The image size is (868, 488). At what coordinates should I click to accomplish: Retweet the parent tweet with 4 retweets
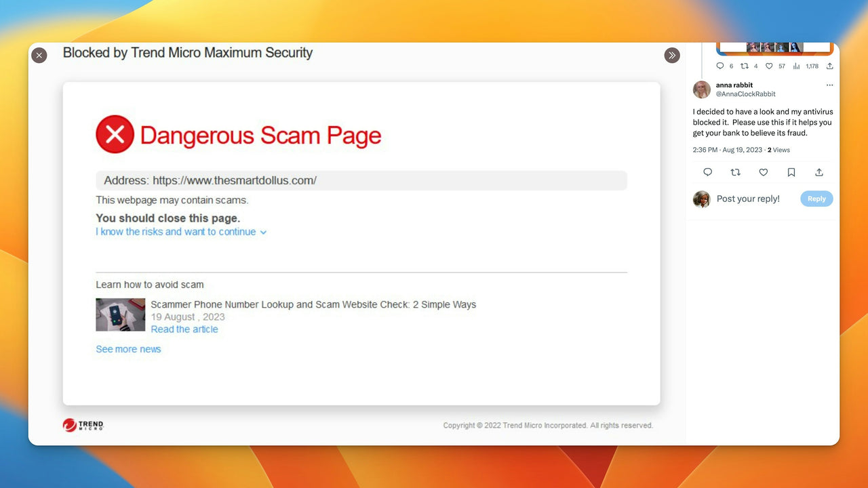click(749, 66)
